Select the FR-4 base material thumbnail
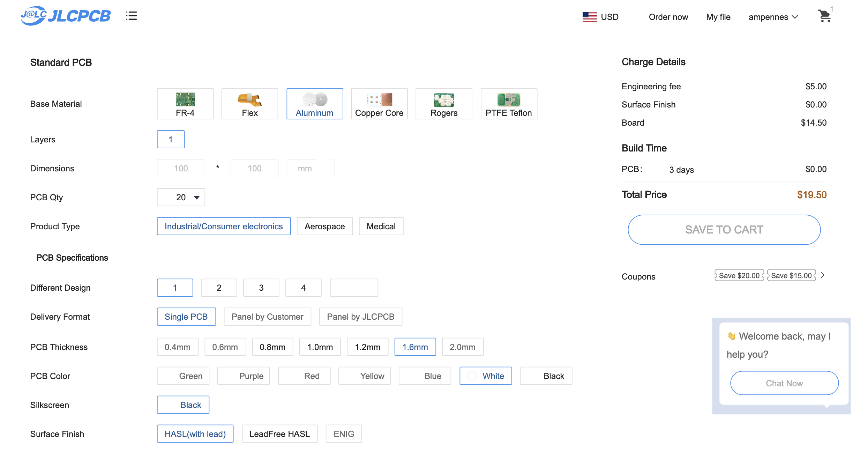Viewport: 868px width, 453px height. click(185, 100)
